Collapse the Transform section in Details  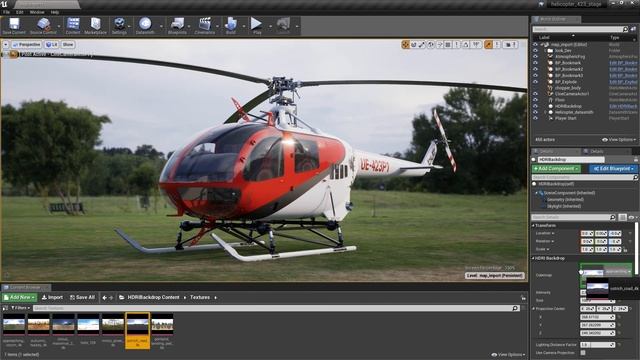533,225
